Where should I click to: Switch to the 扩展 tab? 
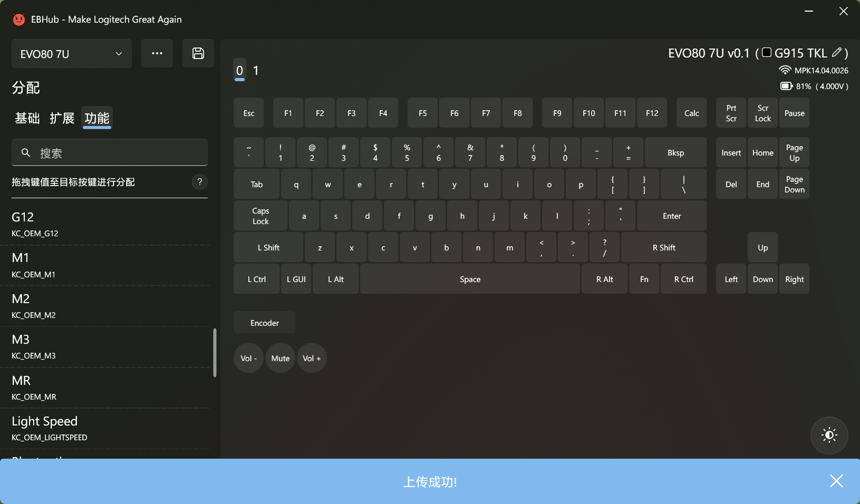62,118
